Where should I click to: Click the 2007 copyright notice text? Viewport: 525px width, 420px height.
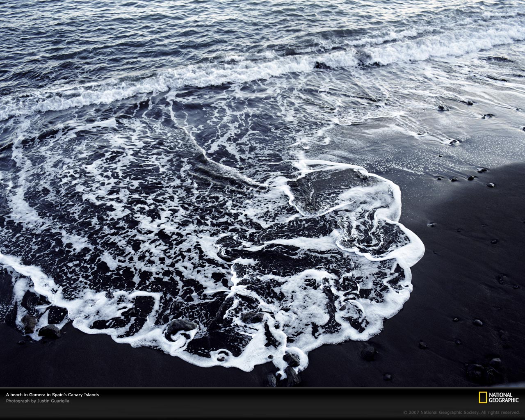tap(461, 412)
